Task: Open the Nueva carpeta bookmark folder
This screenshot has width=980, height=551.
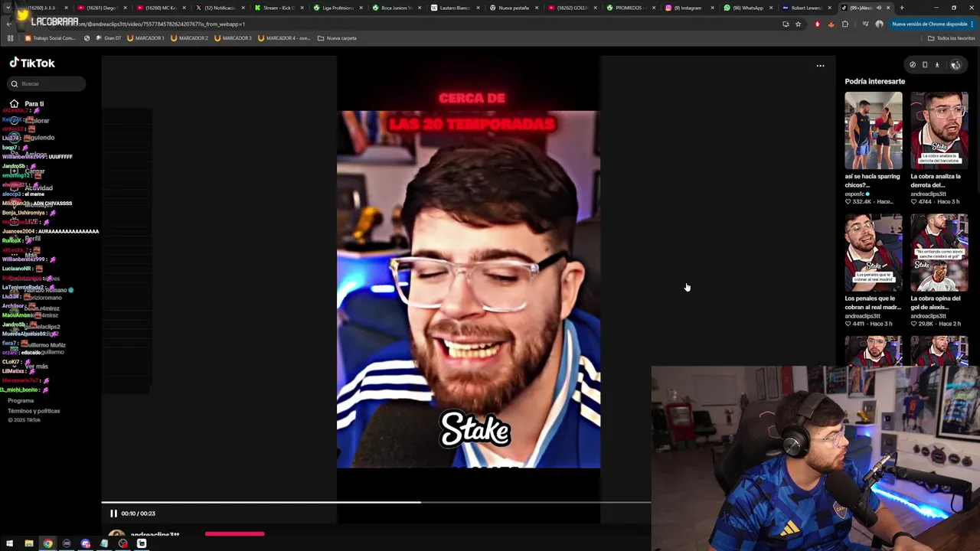Action: pyautogui.click(x=337, y=38)
